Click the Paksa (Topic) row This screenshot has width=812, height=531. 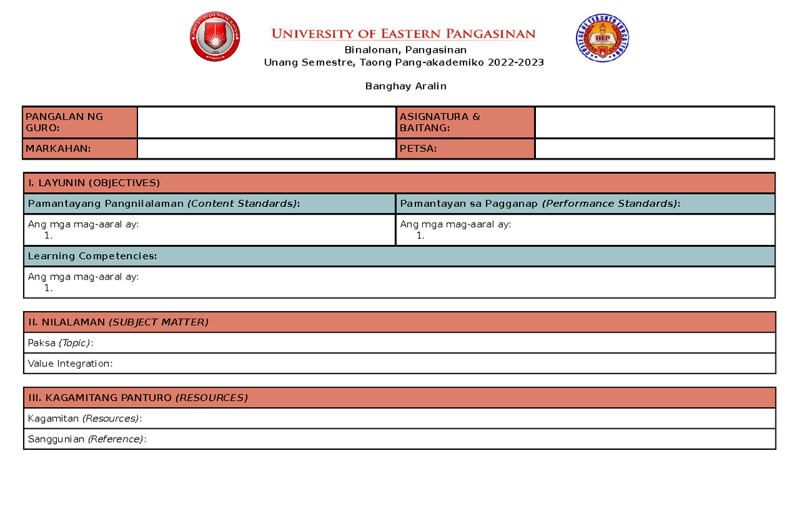[399, 343]
